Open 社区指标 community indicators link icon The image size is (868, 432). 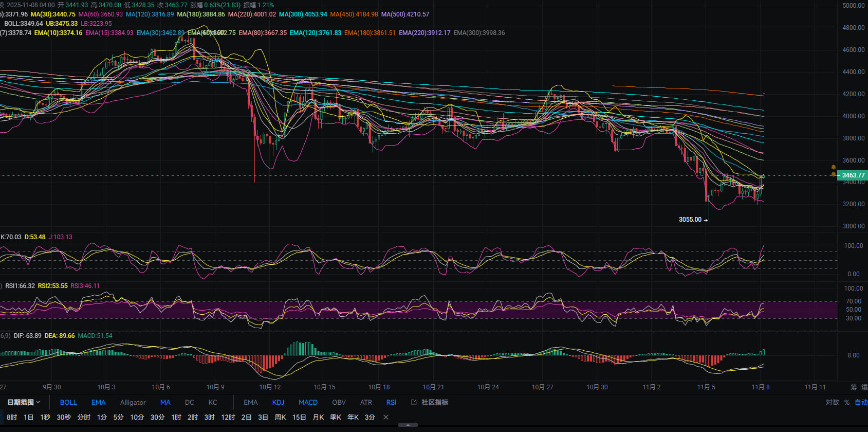click(414, 402)
